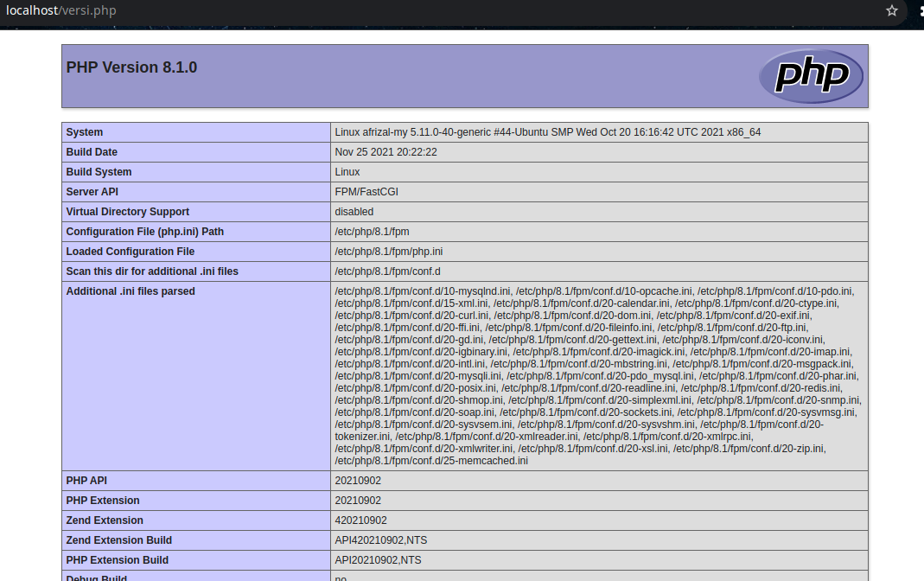The height and width of the screenshot is (581, 924).
Task: Select the Additional .ini files parsed label
Action: [x=131, y=291]
